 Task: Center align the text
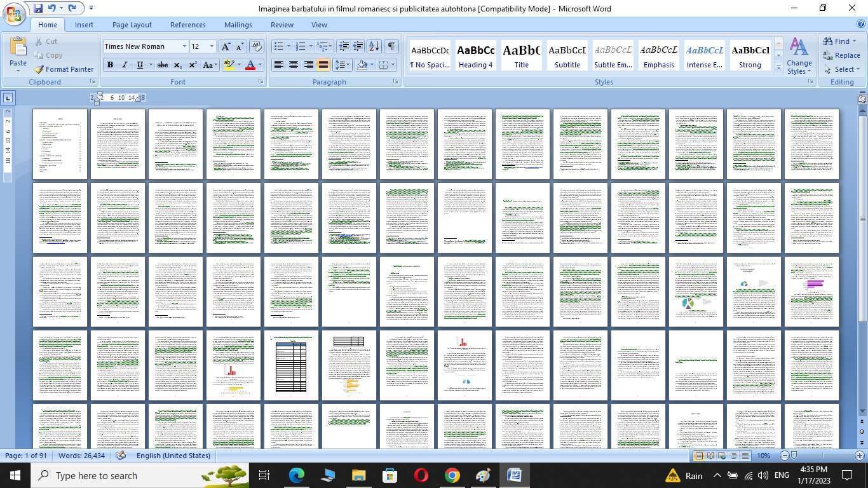tap(293, 65)
